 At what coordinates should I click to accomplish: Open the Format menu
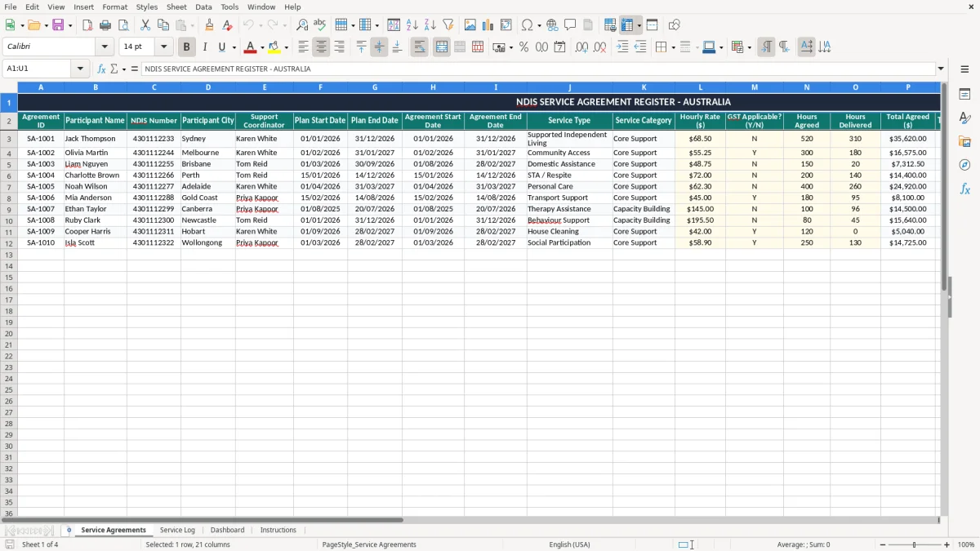114,7
